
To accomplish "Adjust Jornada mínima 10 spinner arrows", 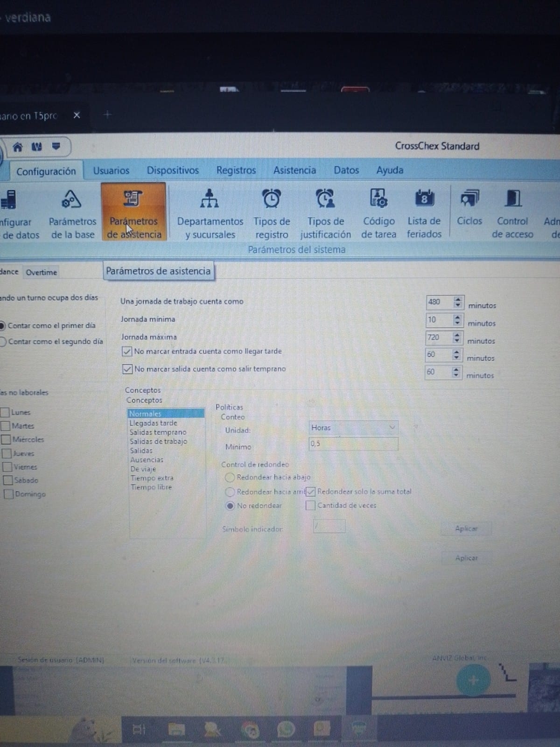I will pos(457,320).
